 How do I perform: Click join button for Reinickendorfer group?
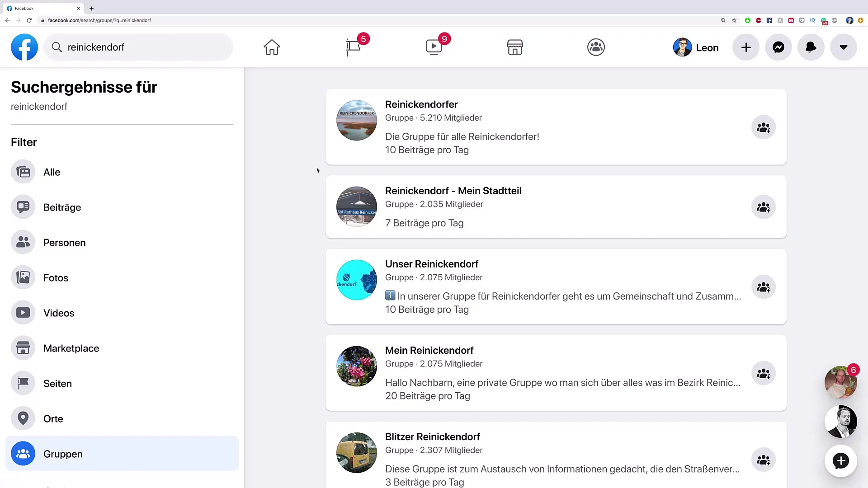764,127
